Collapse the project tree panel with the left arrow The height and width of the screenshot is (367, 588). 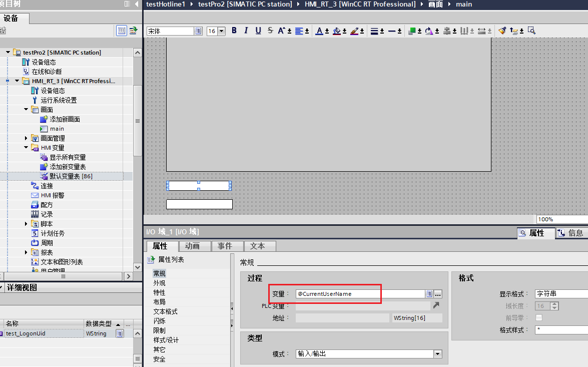(137, 4)
